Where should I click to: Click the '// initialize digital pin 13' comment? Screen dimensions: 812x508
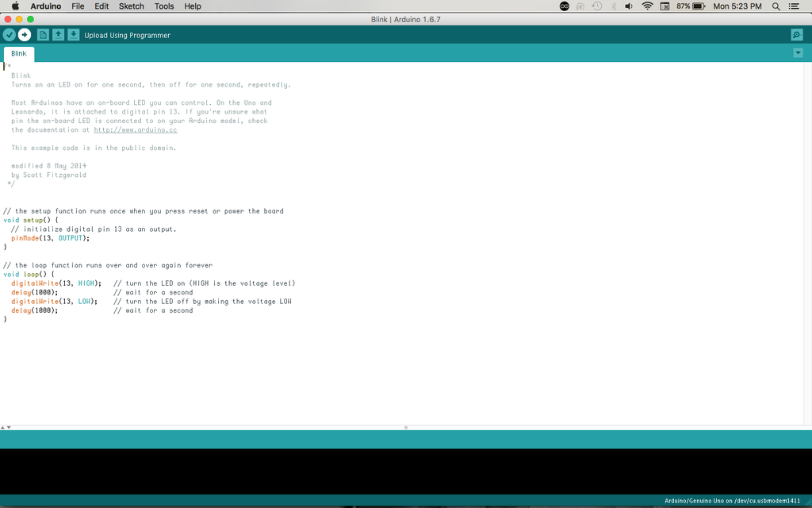click(x=94, y=229)
